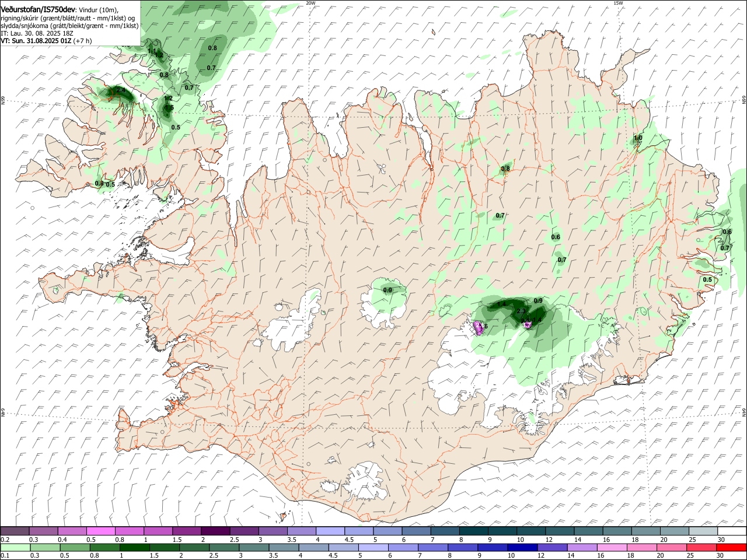This screenshot has height=560, width=747.
Task: Click the 15W longitude label
Action: [618, 3]
